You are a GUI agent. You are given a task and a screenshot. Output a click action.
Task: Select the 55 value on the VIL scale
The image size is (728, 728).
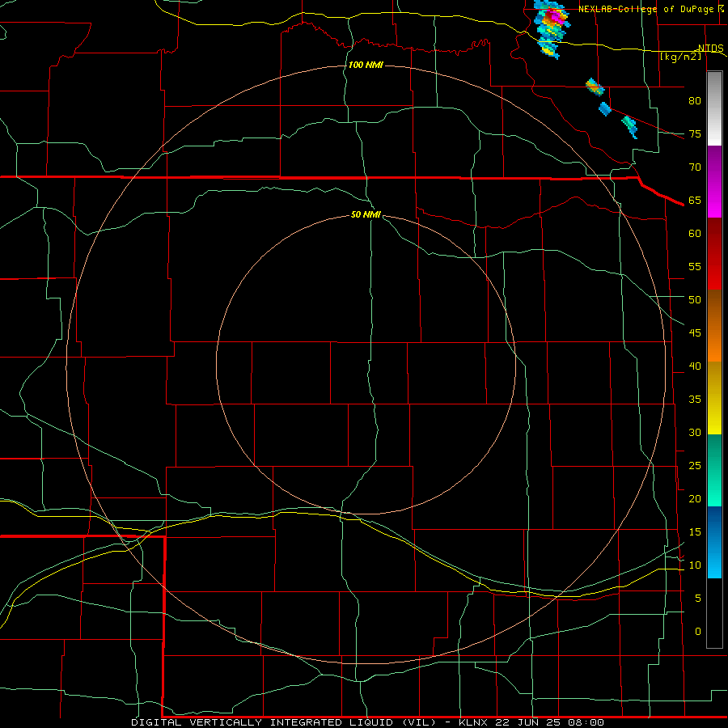695,266
